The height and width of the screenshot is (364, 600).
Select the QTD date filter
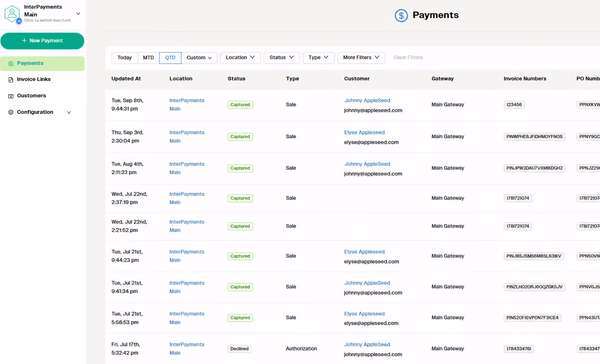pos(170,58)
